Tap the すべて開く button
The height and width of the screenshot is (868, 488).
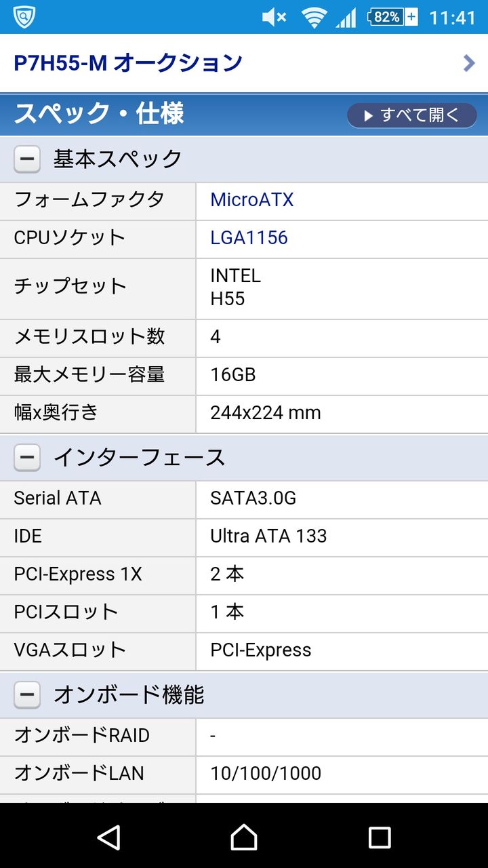tap(411, 115)
